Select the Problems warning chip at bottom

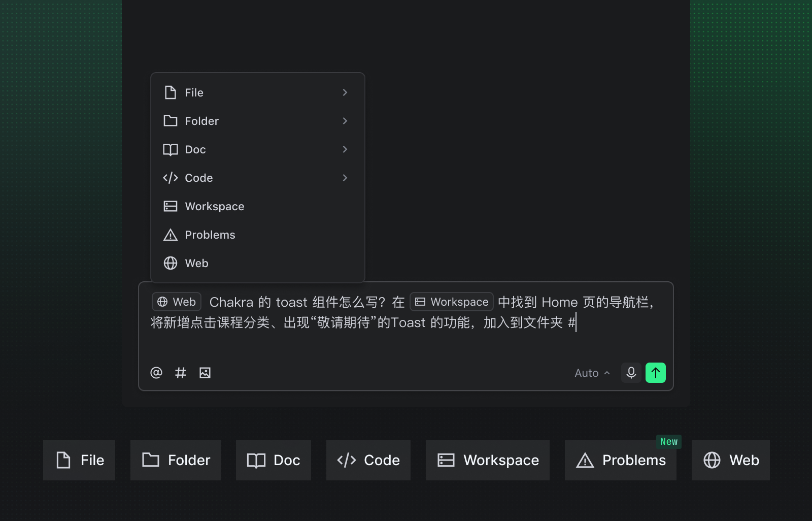point(620,460)
